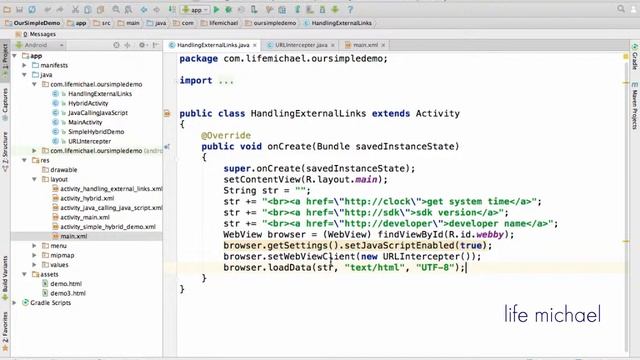
Task: Expand the menu folder
Action: pyautogui.click(x=34, y=246)
